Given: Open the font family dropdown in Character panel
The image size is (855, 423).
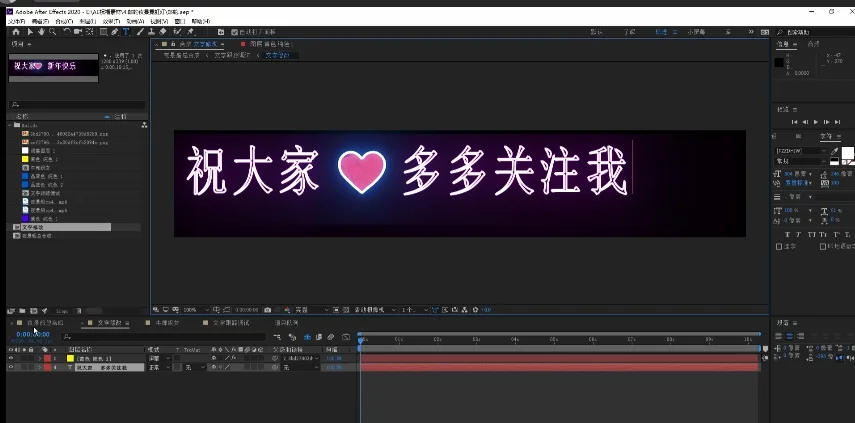Looking at the screenshot, I should pos(800,150).
